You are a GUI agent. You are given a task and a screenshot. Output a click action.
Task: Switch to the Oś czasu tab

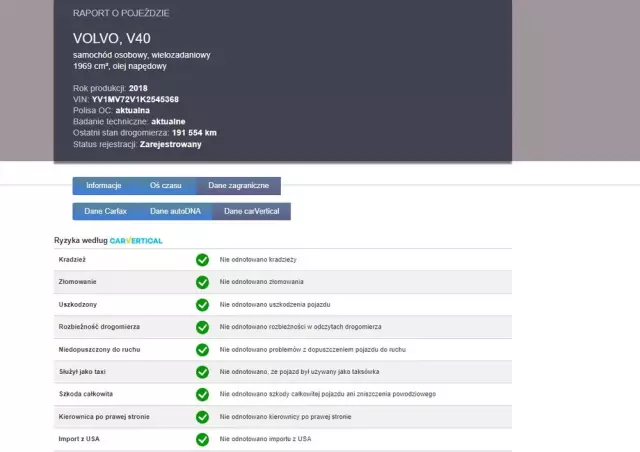(x=166, y=186)
